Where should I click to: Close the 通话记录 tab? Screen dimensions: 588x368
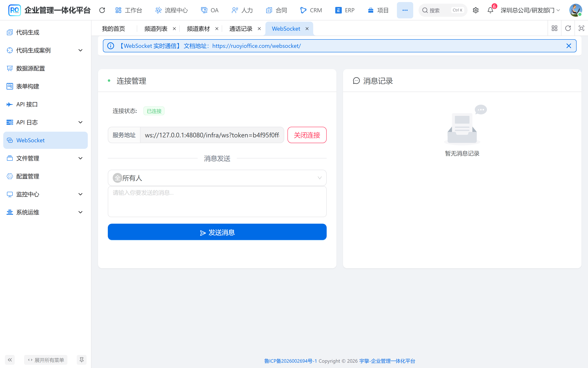259,29
